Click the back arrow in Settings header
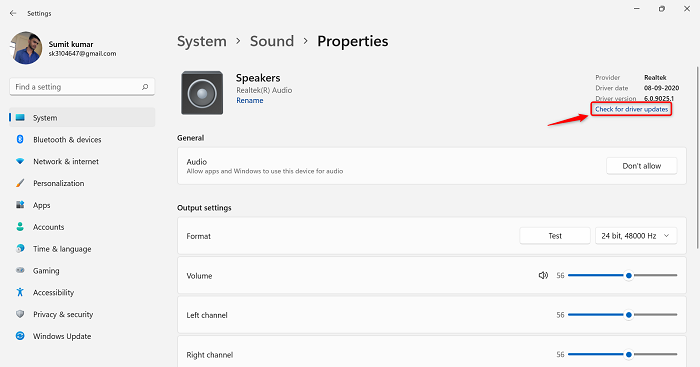Image resolution: width=700 pixels, height=367 pixels. 13,13
